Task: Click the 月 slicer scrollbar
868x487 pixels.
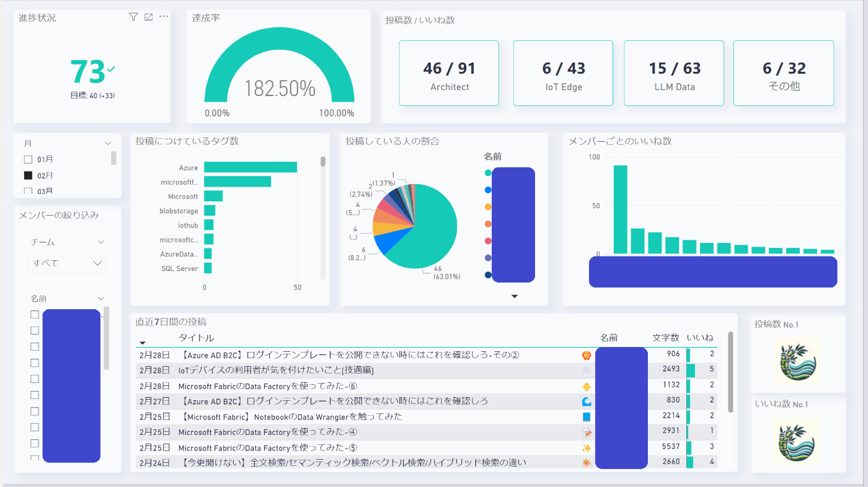Action: coord(113,158)
